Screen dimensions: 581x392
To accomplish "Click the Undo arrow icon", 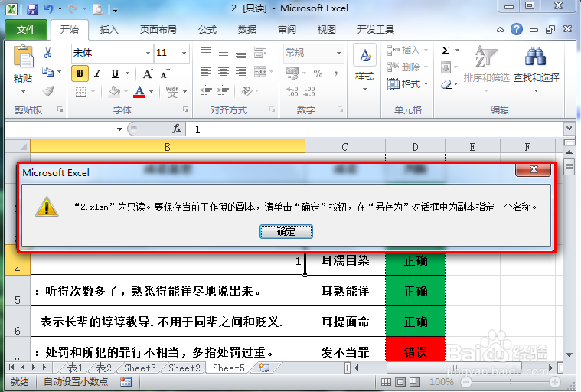I will click(48, 9).
